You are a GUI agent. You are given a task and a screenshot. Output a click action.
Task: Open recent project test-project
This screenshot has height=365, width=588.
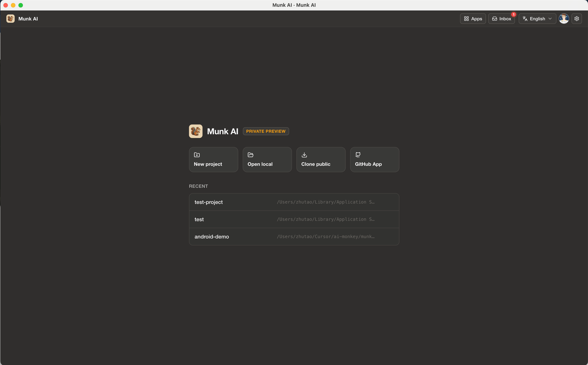pyautogui.click(x=294, y=202)
